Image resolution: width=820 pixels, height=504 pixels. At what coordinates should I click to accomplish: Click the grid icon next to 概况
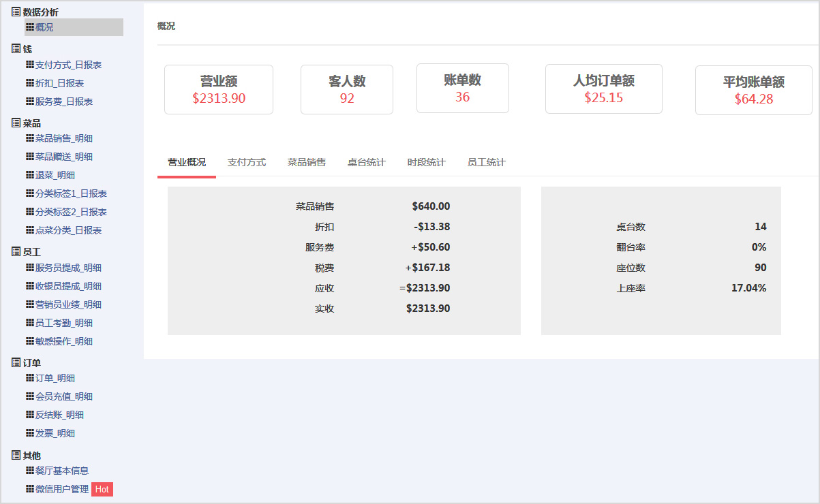[30, 27]
